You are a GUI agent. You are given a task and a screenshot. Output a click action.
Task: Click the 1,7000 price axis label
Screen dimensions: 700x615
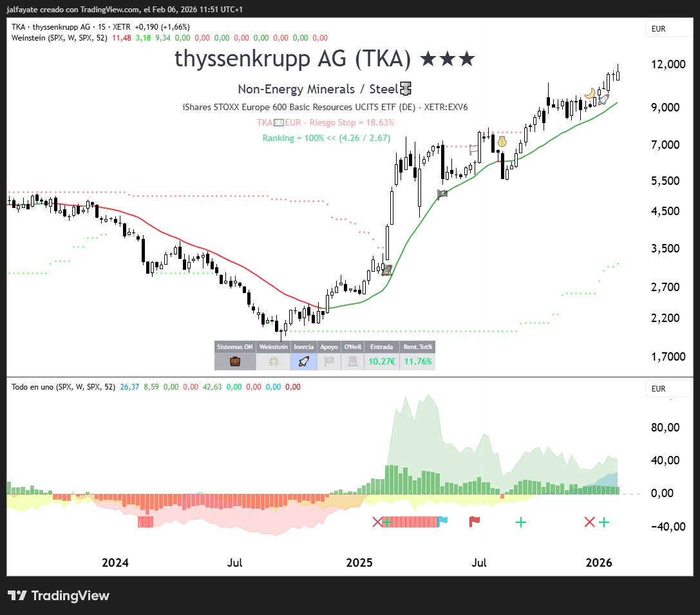point(668,356)
